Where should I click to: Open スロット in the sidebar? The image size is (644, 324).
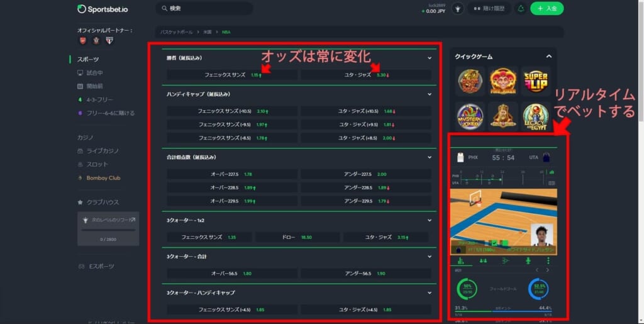pos(93,164)
